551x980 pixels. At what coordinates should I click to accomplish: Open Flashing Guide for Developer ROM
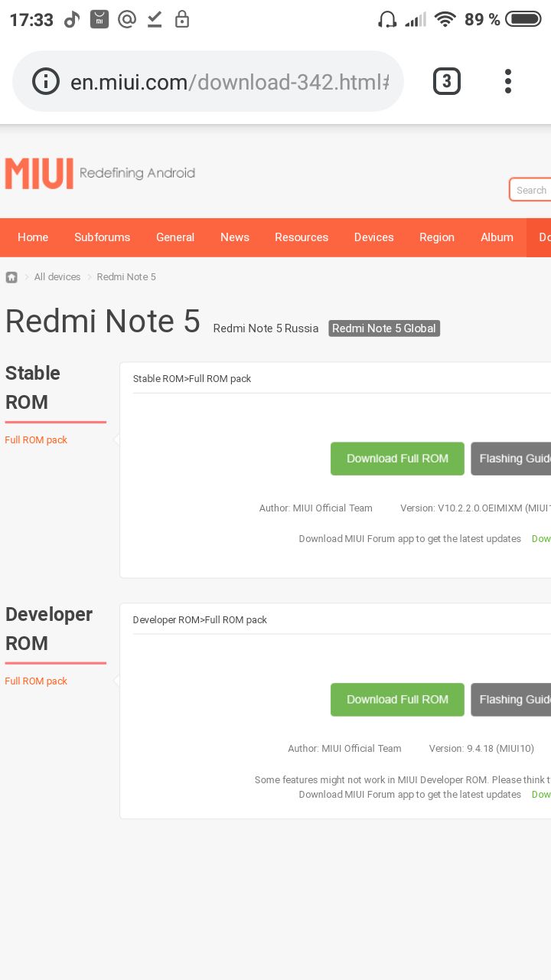coord(511,700)
